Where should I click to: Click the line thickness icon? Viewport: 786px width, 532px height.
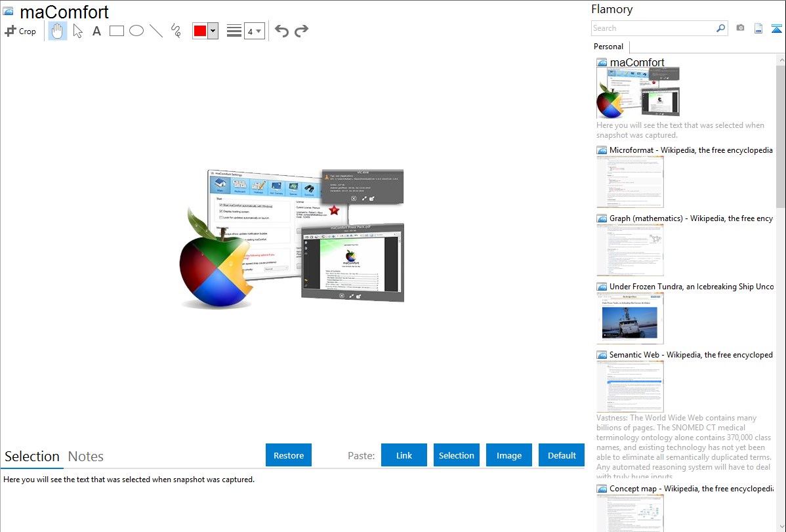(234, 31)
